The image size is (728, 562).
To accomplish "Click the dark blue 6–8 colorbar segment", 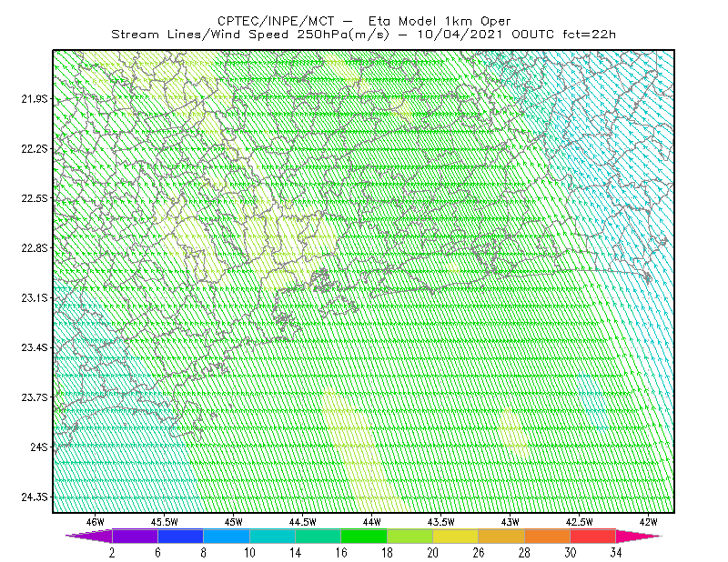I will [x=180, y=536].
